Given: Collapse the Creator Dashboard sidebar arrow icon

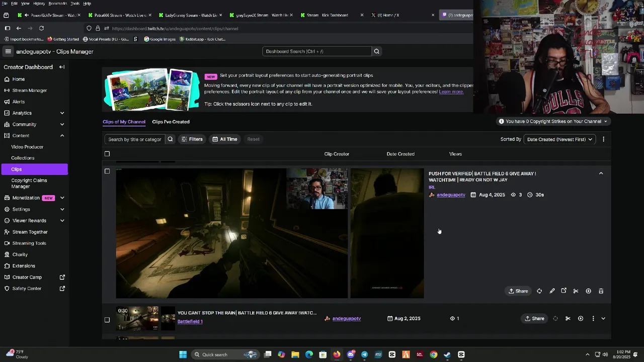Looking at the screenshot, I should (62, 67).
